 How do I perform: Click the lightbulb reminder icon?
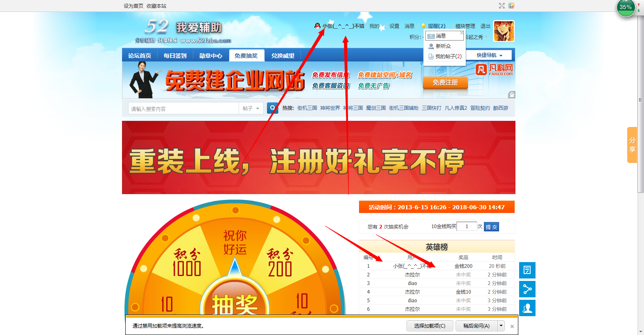424,26
